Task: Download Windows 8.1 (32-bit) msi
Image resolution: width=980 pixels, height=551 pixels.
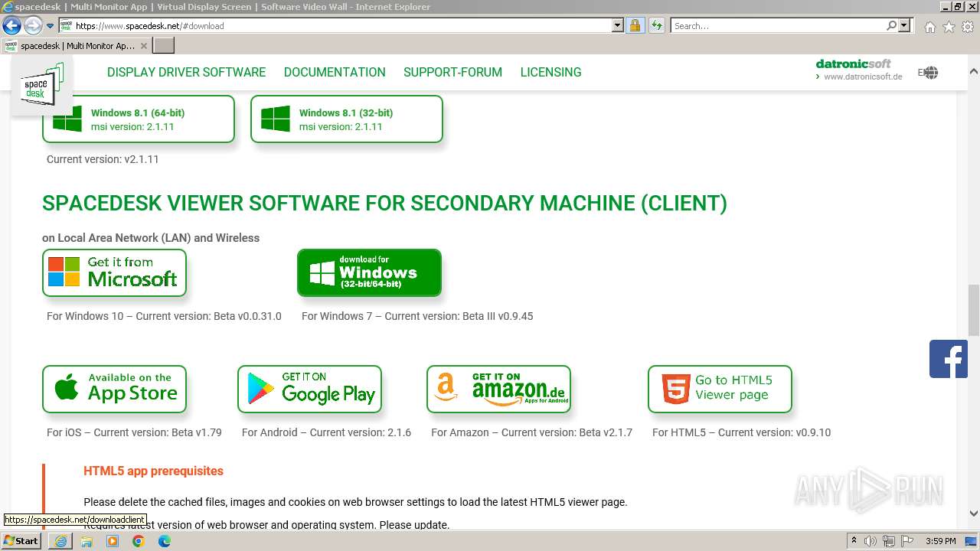Action: [x=347, y=119]
